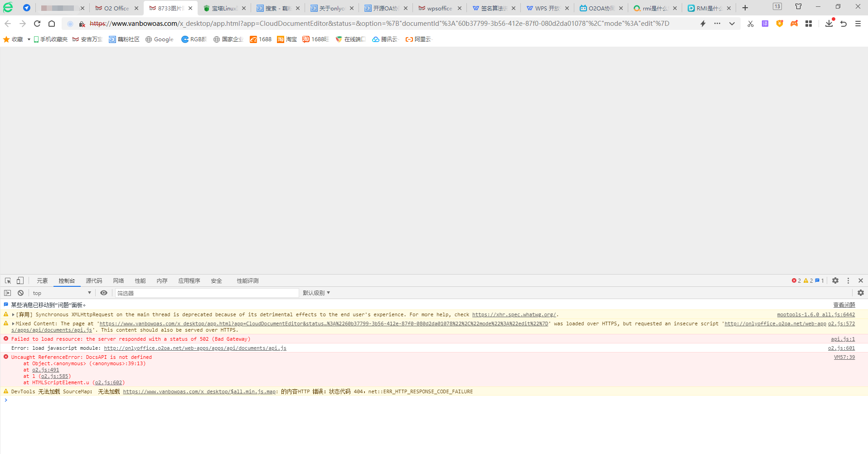Select the element inspection tool in DevTools
868x454 pixels.
tap(7, 280)
